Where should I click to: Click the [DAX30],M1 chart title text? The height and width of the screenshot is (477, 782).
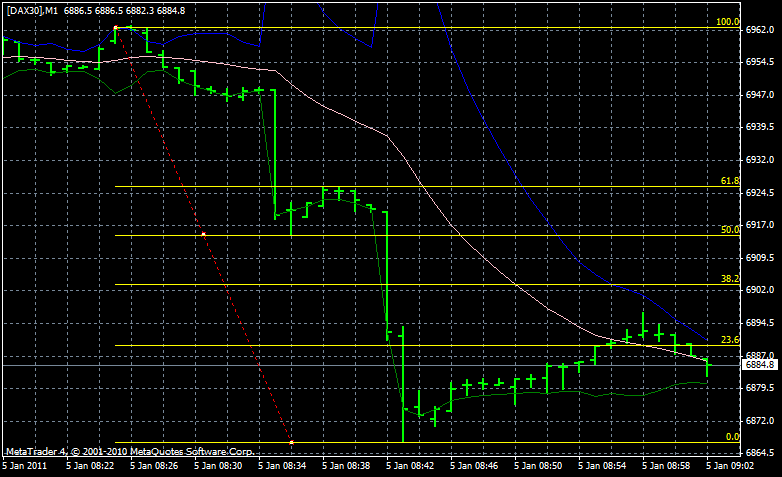click(32, 10)
